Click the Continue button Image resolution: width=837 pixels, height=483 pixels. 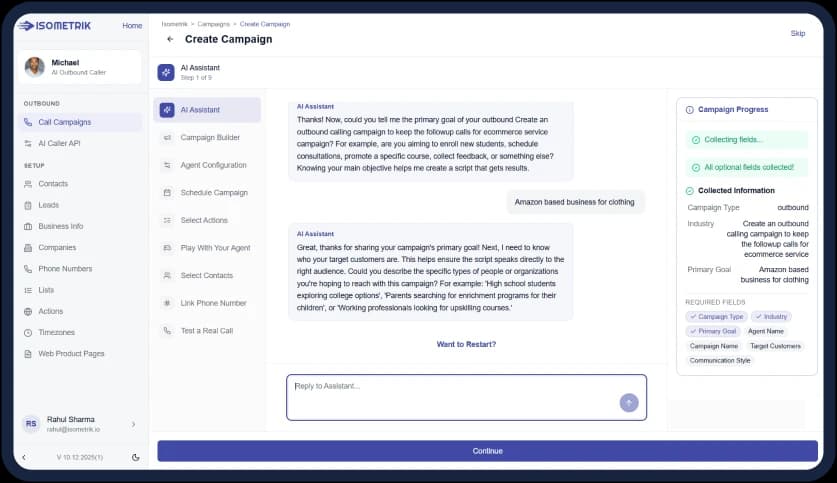point(487,451)
